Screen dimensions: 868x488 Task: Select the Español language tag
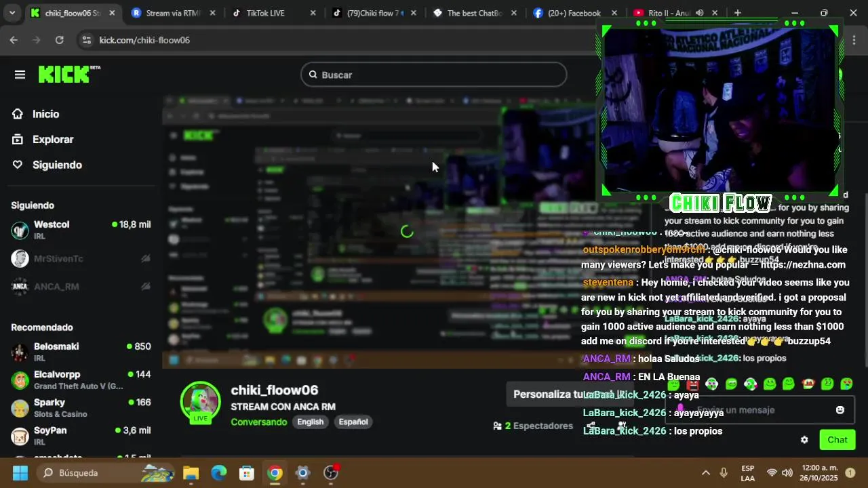click(x=353, y=422)
